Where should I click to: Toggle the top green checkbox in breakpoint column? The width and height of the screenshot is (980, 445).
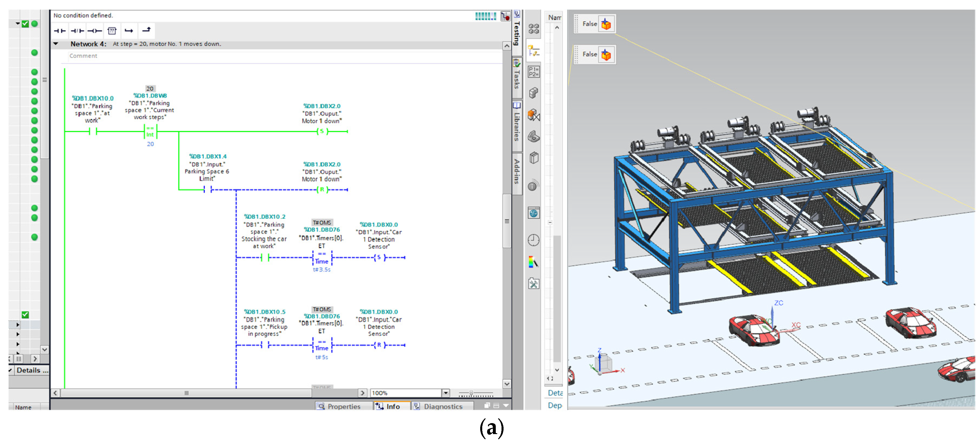(25, 24)
